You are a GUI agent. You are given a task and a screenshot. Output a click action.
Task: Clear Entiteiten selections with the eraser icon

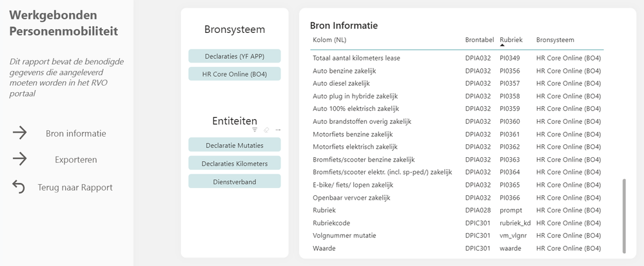click(266, 129)
